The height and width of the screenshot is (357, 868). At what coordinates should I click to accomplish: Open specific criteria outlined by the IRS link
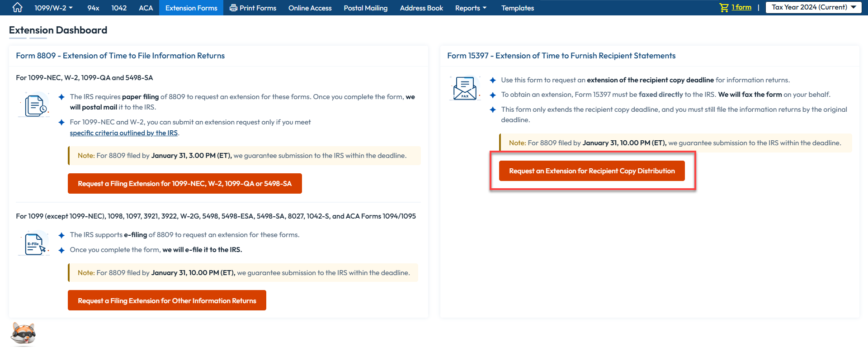click(124, 133)
